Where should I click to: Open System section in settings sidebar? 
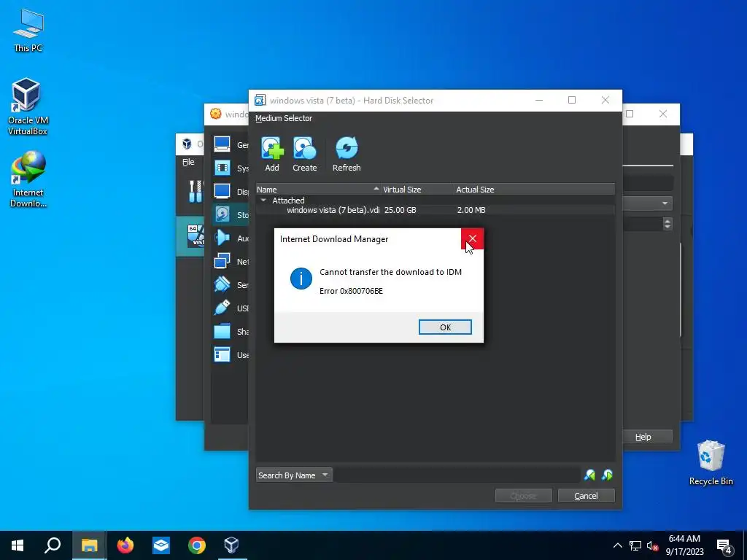click(231, 168)
